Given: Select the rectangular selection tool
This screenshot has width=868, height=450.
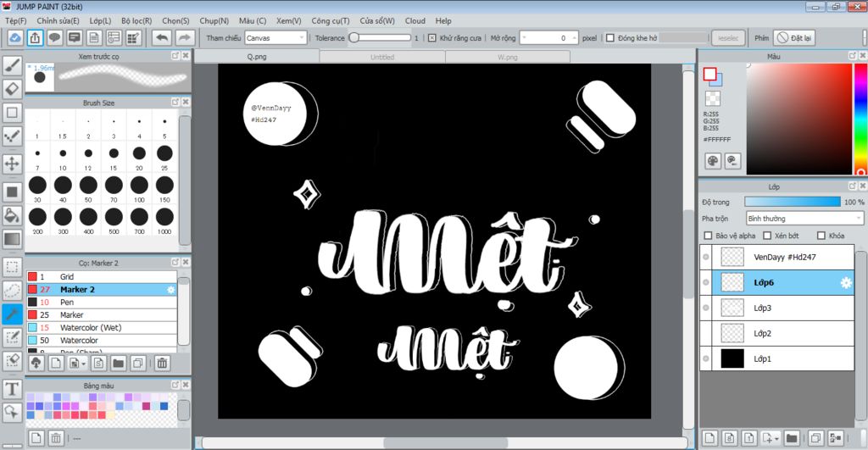Looking at the screenshot, I should point(12,267).
